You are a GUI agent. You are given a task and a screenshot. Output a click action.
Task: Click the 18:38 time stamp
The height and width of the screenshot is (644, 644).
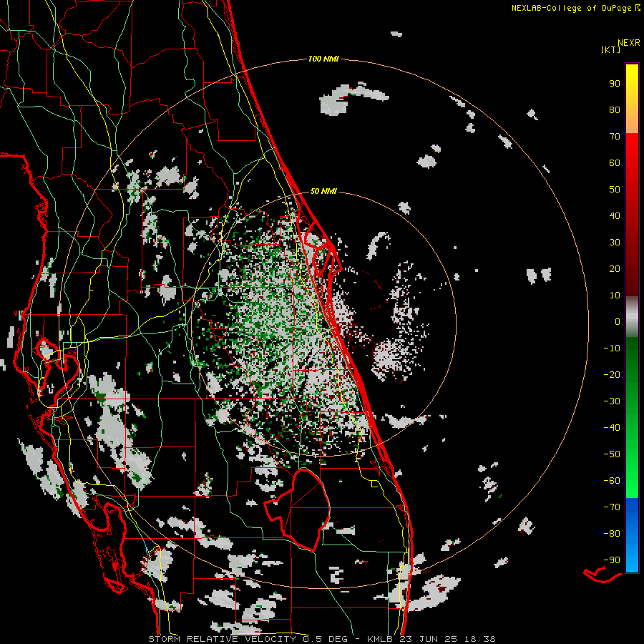pyautogui.click(x=480, y=639)
